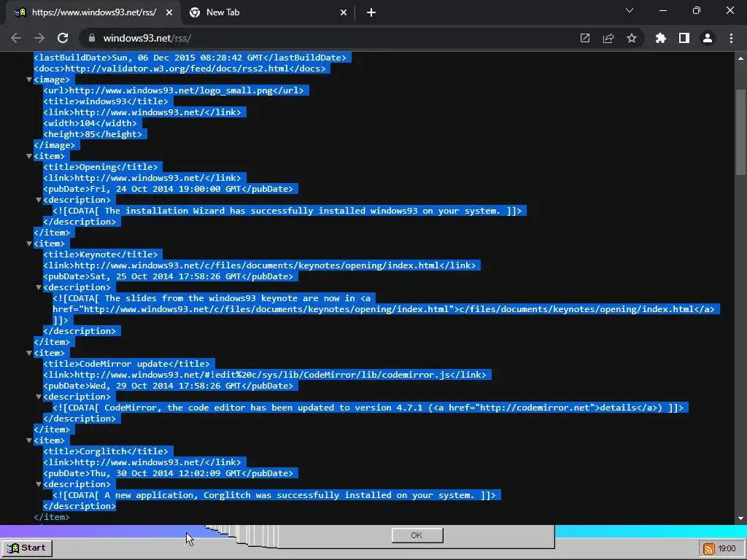
Task: Go back to the previous page
Action: [x=16, y=38]
